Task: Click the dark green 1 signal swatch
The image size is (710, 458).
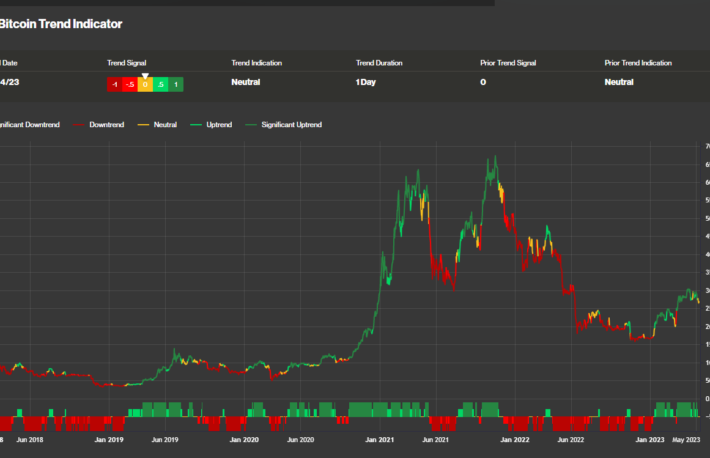Action: coord(176,84)
